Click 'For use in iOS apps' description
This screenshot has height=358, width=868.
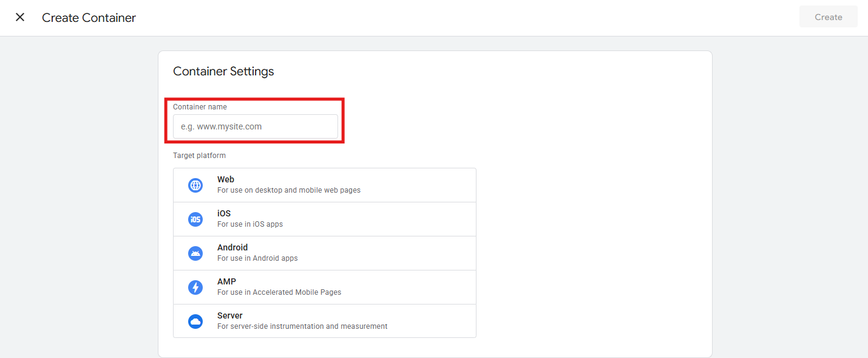(250, 224)
